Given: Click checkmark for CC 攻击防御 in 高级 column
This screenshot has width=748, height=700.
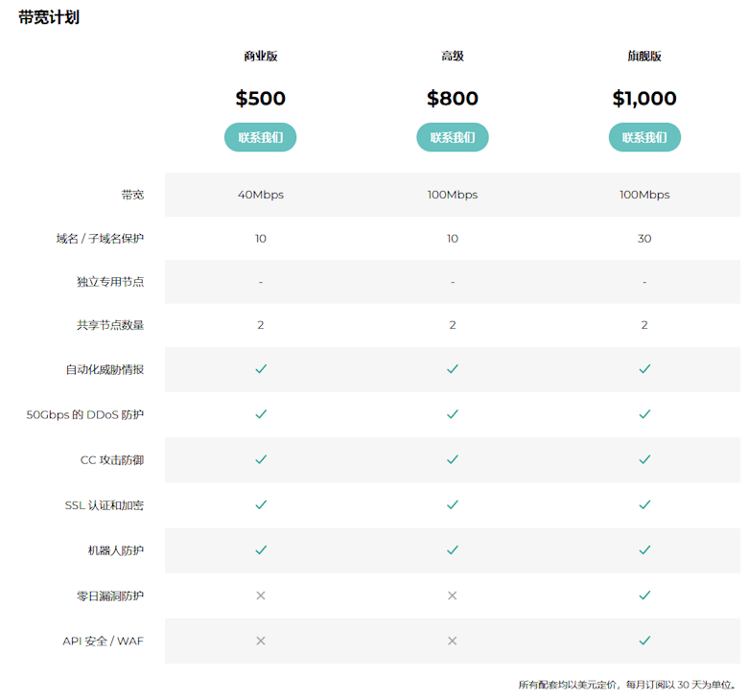Looking at the screenshot, I should coord(453,459).
